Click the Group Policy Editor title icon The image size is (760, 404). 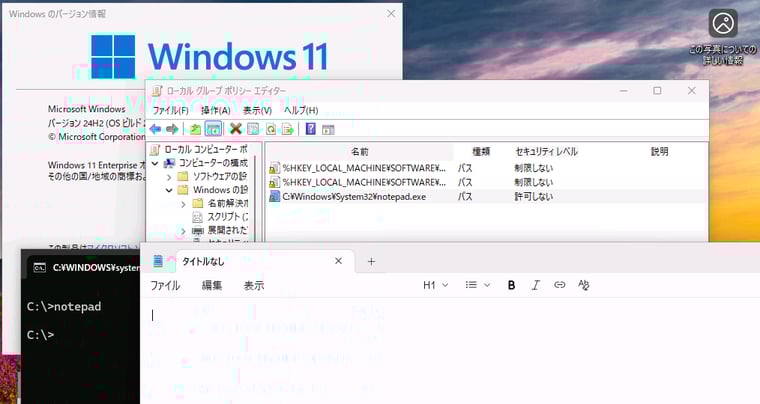[x=157, y=91]
